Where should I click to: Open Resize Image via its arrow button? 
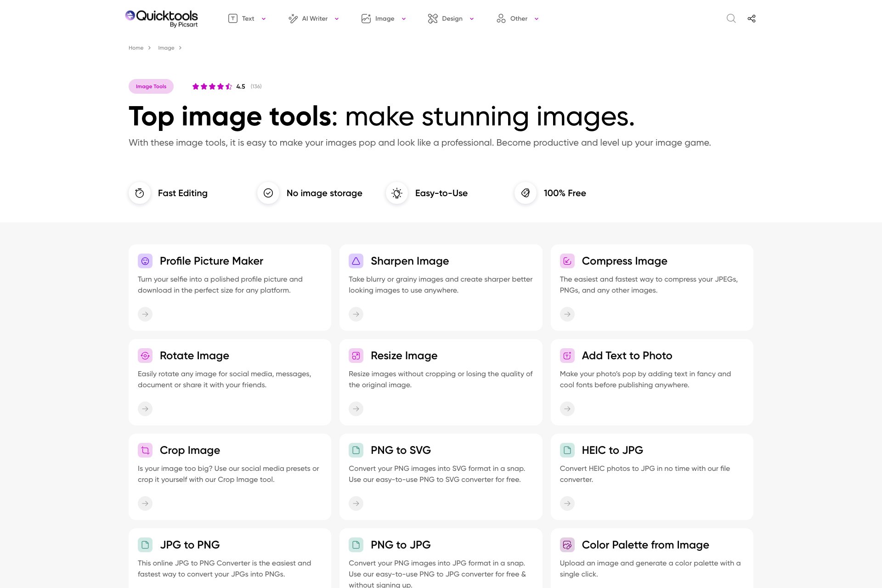356,408
